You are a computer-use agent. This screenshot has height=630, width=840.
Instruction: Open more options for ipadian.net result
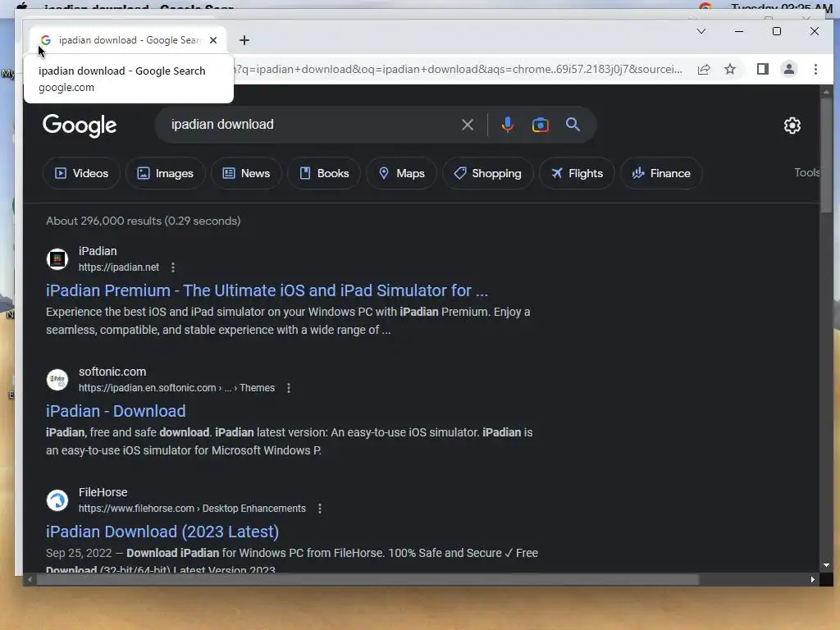[x=172, y=267]
